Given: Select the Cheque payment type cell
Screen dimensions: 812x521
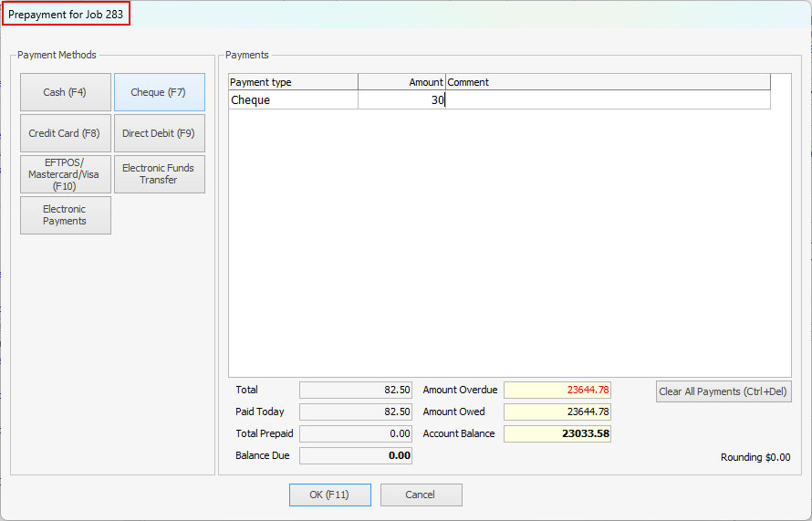Looking at the screenshot, I should coord(293,100).
